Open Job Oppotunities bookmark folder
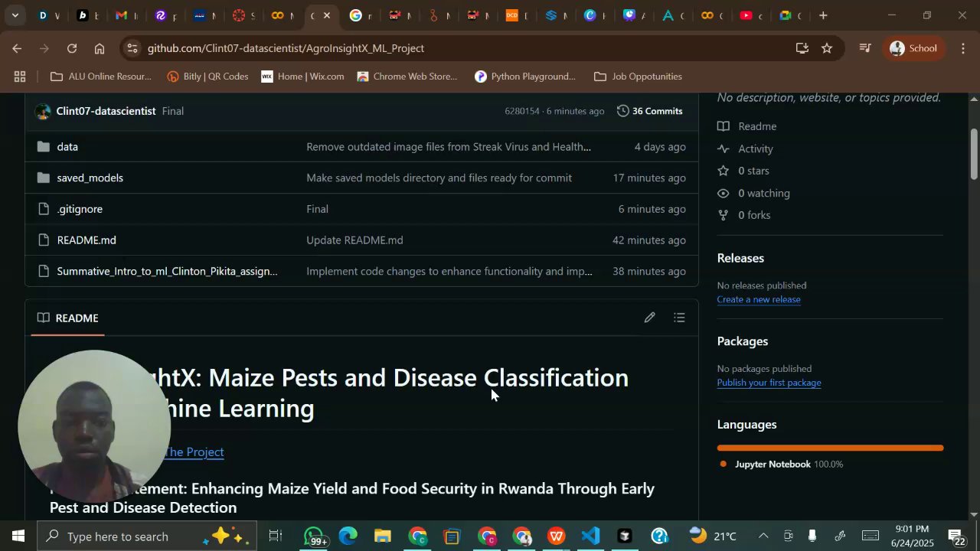Viewport: 980px width, 551px height. click(638, 77)
